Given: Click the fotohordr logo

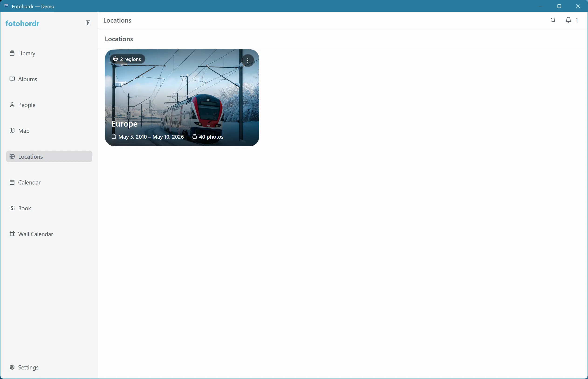Looking at the screenshot, I should tap(22, 23).
